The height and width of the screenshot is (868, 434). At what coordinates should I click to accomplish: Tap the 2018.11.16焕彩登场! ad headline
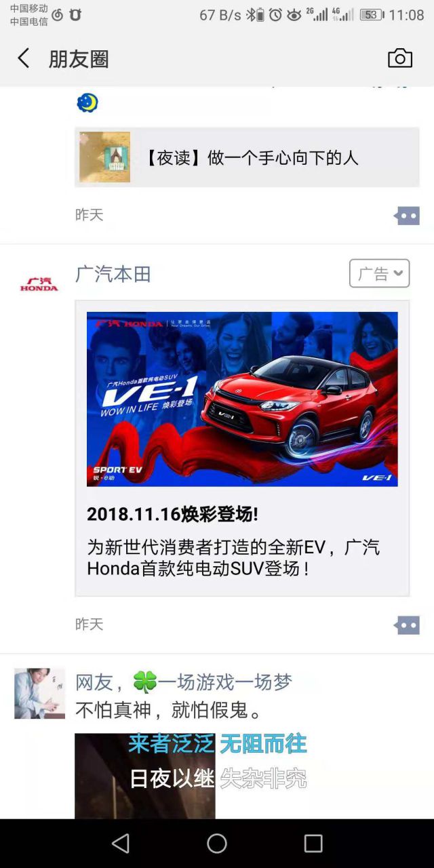tap(172, 514)
